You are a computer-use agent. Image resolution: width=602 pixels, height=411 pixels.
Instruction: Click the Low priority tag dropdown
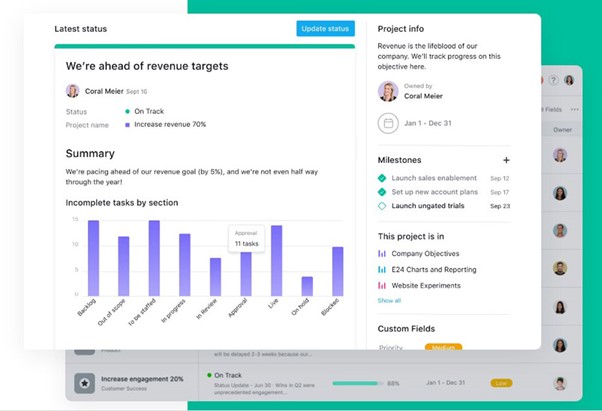(501, 383)
